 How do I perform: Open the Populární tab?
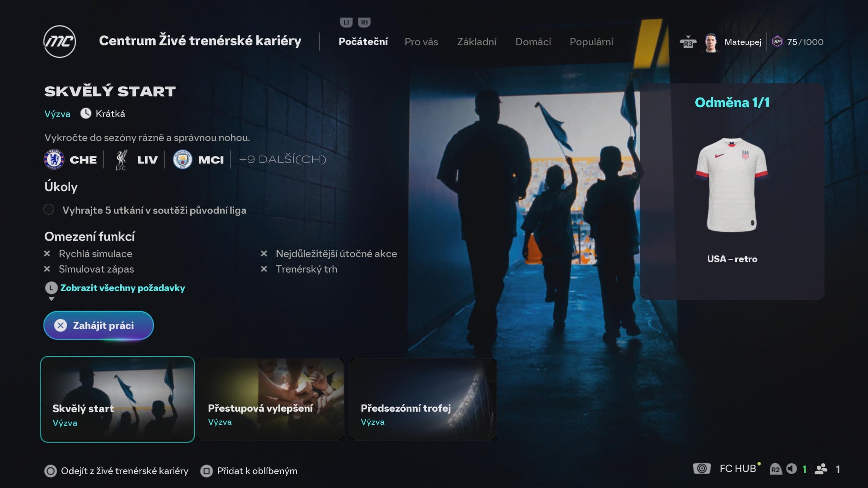(591, 42)
